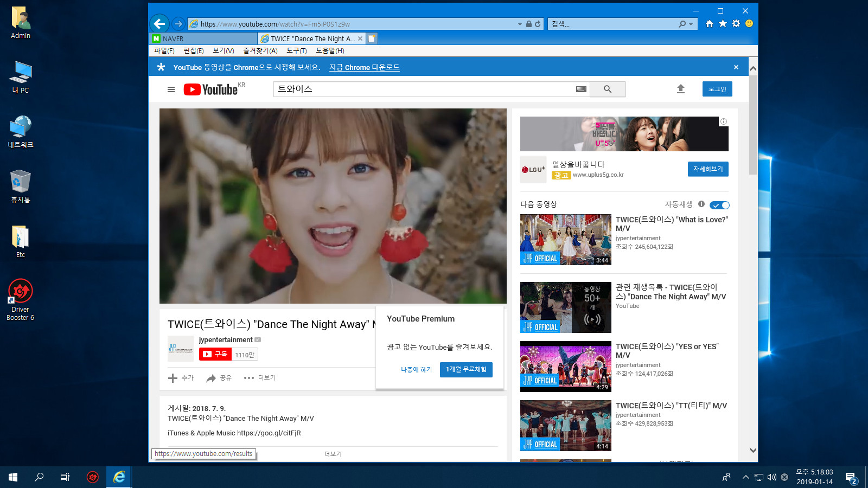Click the autoplay info icon
The width and height of the screenshot is (868, 488).
click(x=701, y=204)
